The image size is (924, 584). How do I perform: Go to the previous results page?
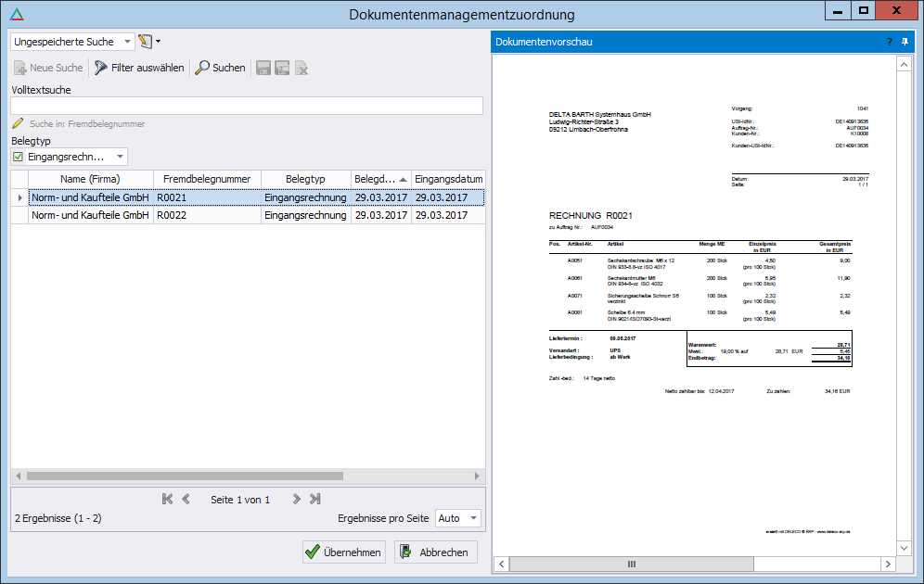[x=186, y=499]
